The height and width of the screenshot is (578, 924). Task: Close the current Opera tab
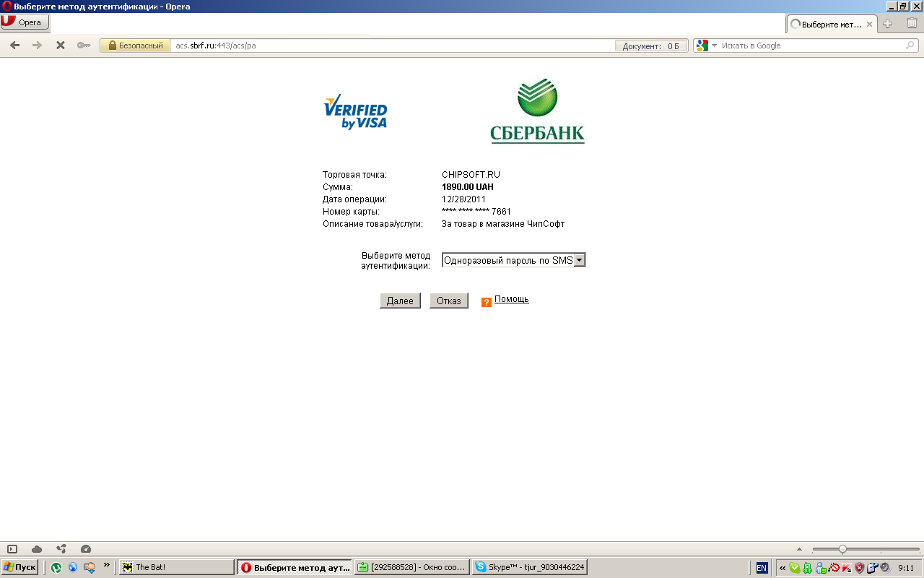pyautogui.click(x=870, y=24)
